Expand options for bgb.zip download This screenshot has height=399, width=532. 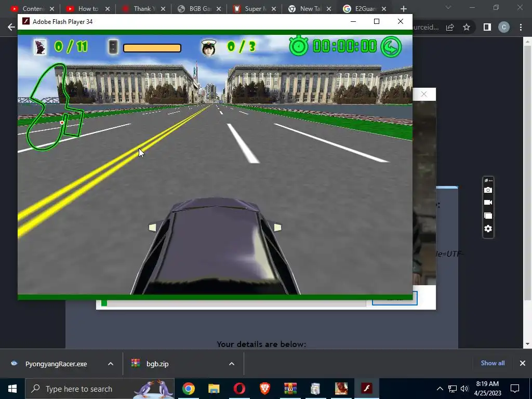coord(232,364)
